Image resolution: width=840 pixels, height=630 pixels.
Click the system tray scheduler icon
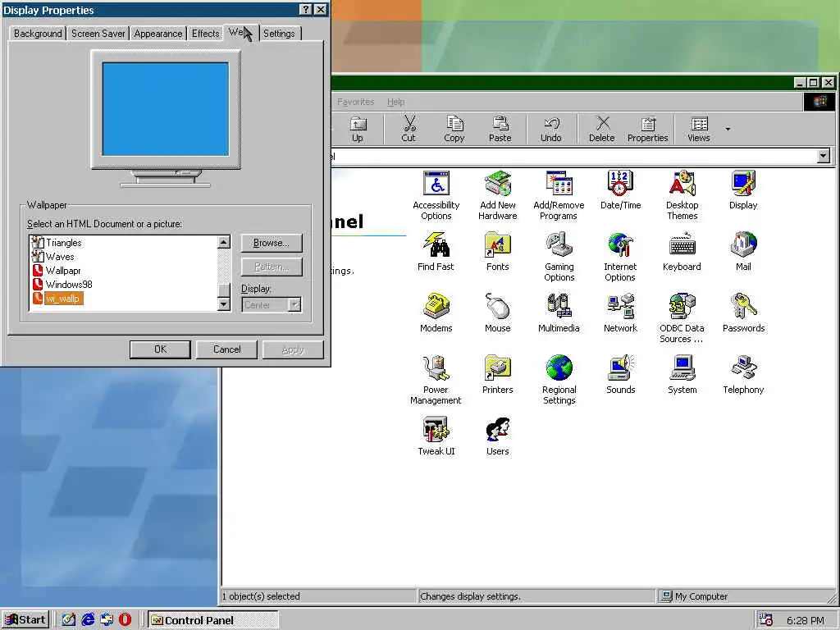[765, 620]
